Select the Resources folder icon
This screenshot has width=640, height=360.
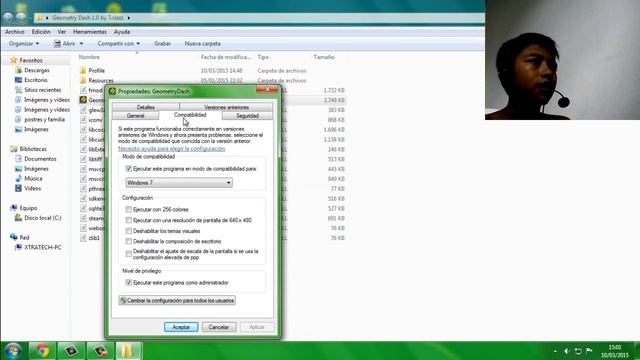[83, 80]
